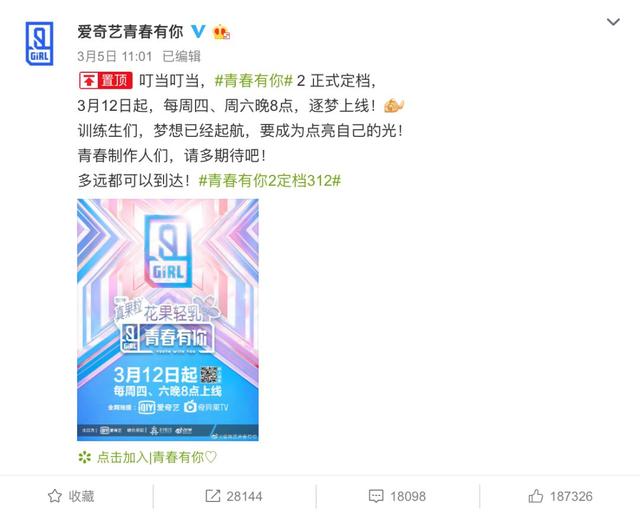Click the membership crown badge icon
This screenshot has height=515, width=640.
coord(221,31)
